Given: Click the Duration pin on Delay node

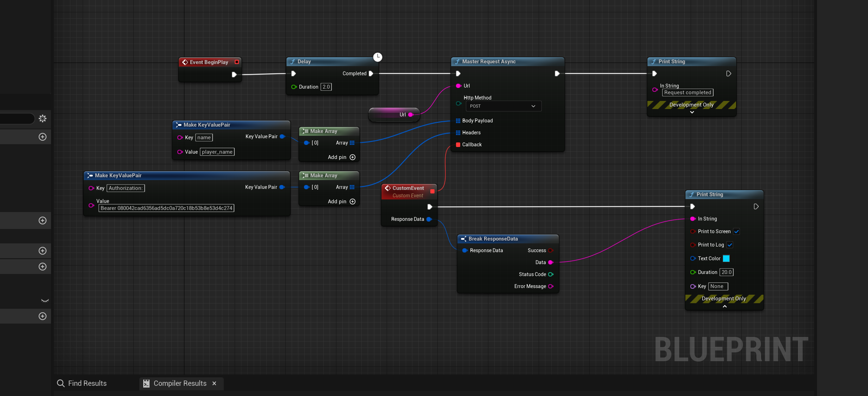Looking at the screenshot, I should pyautogui.click(x=294, y=87).
